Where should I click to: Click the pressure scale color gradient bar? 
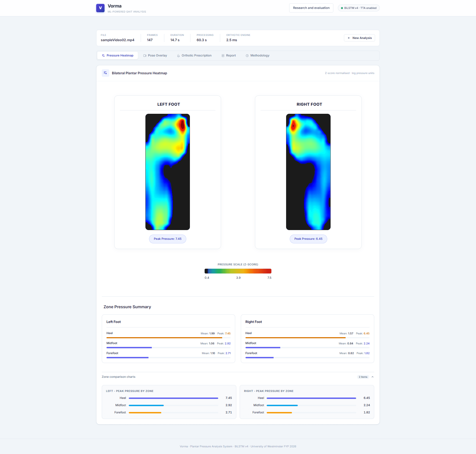coord(238,271)
